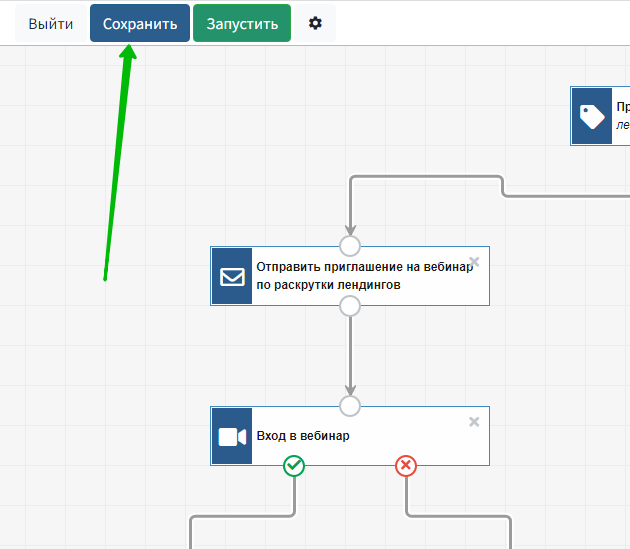Click the connector line entering the invitation block from above
The image size is (630, 549).
(x=350, y=205)
